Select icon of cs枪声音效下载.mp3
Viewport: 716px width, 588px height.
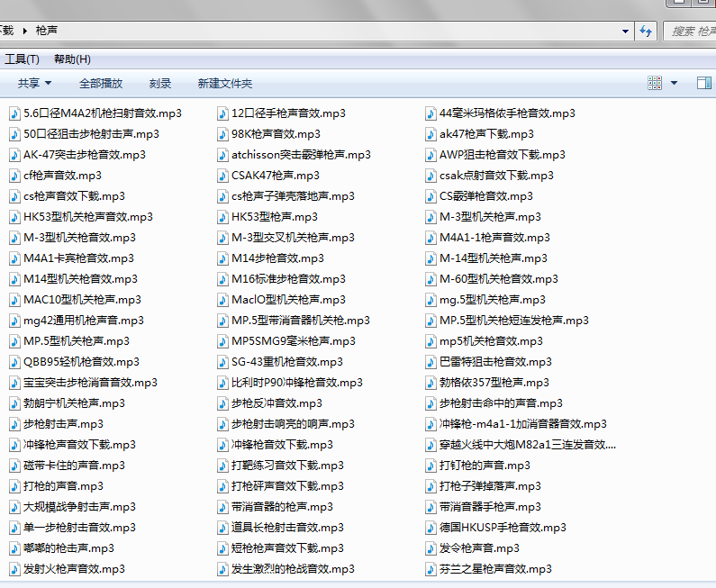point(15,196)
